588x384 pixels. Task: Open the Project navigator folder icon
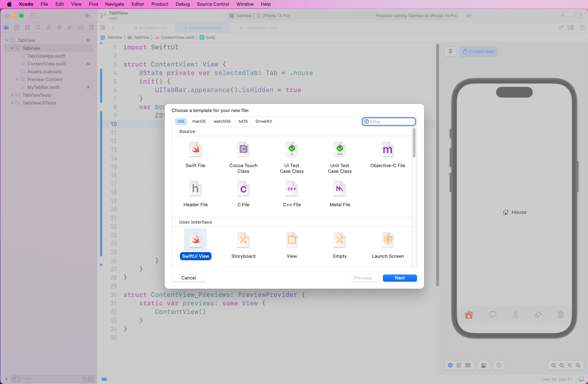point(6,28)
